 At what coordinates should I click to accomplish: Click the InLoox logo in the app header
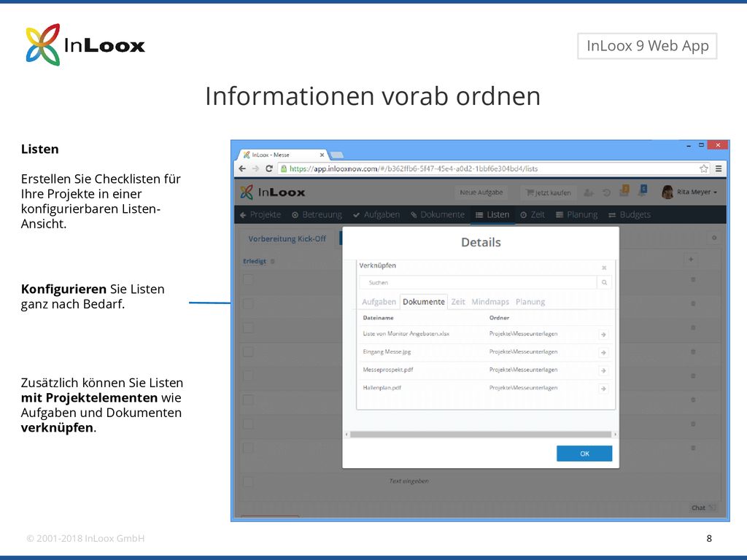pyautogui.click(x=273, y=192)
